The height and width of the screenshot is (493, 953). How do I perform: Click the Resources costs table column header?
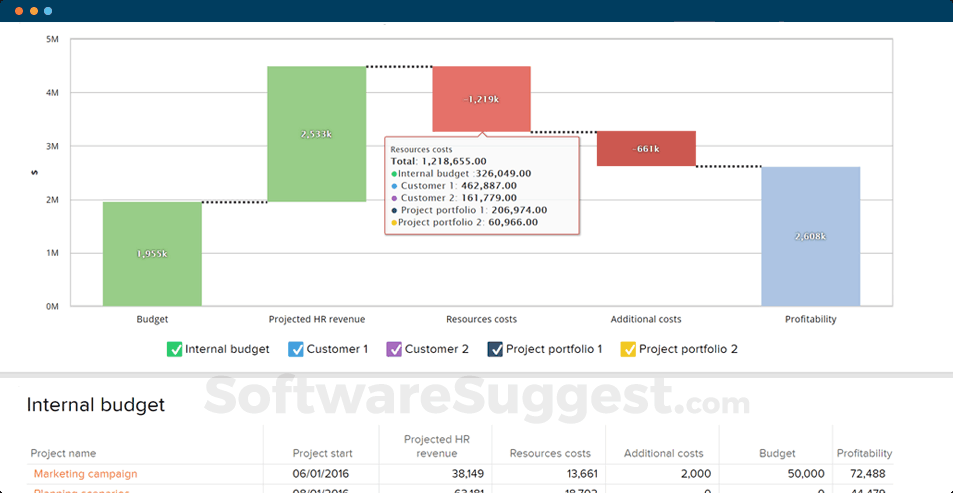click(x=550, y=453)
